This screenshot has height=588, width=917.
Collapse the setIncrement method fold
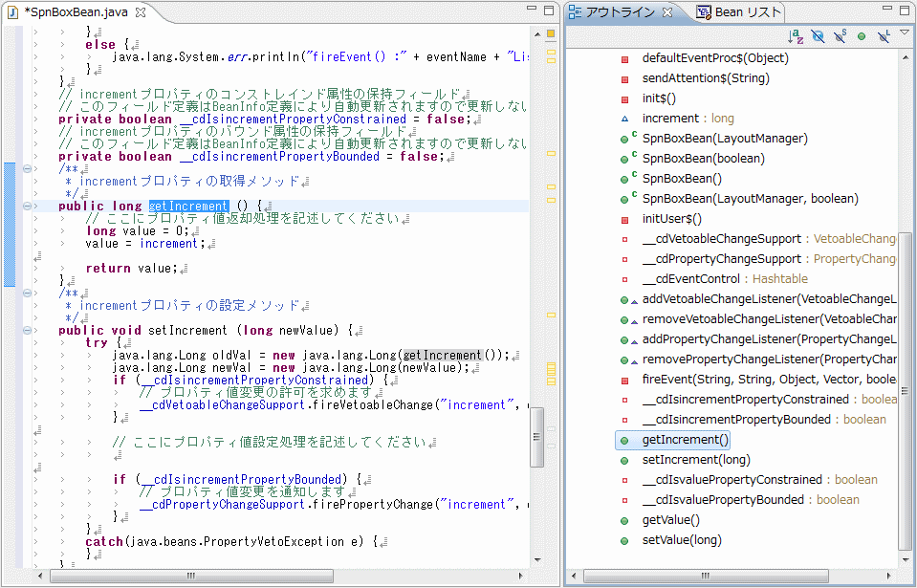[x=27, y=330]
